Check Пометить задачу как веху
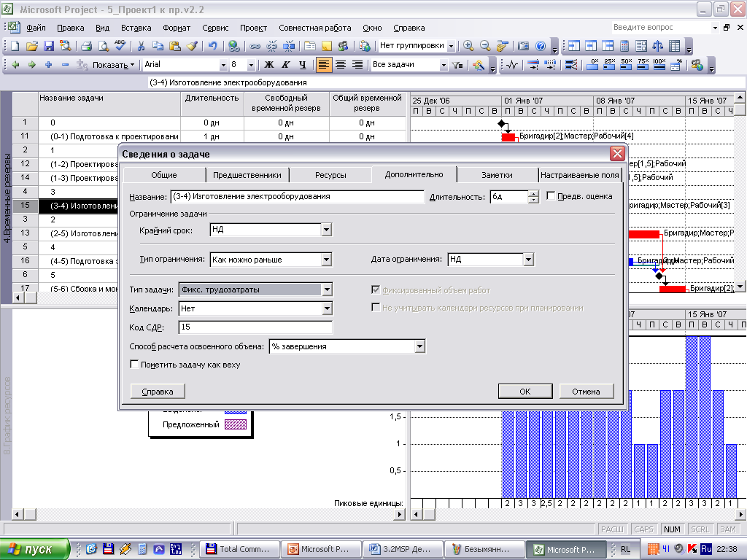The height and width of the screenshot is (560, 747). click(x=134, y=365)
